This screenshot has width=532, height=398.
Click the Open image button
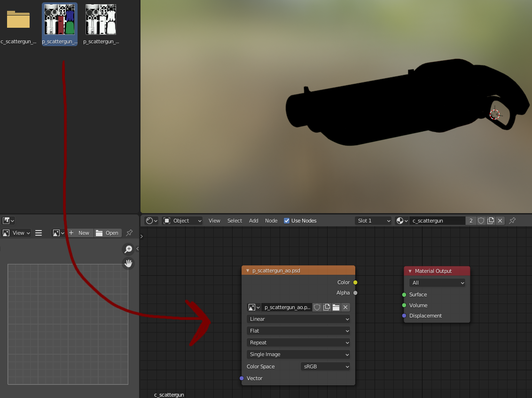coord(108,233)
